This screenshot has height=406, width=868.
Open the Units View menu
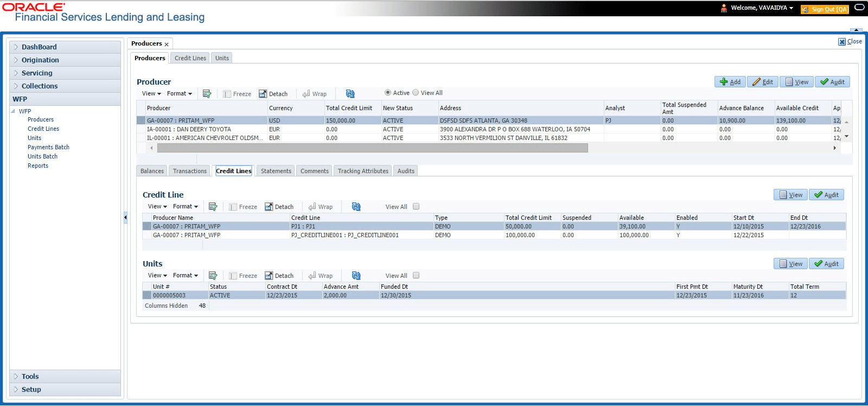point(157,275)
